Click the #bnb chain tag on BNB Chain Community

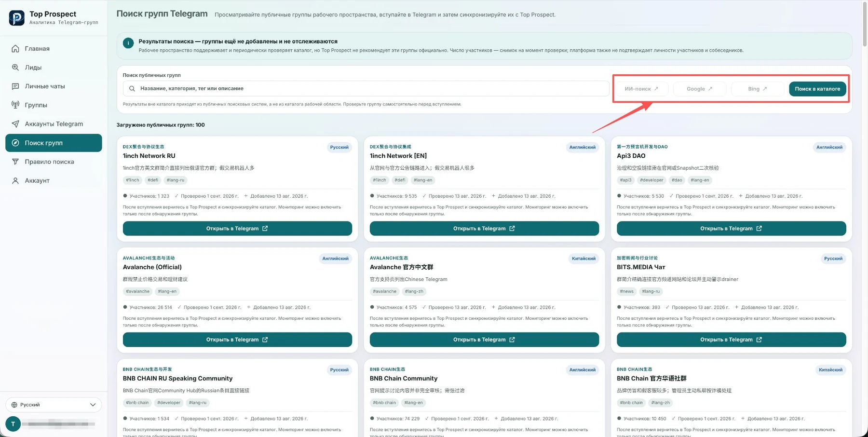pos(384,403)
